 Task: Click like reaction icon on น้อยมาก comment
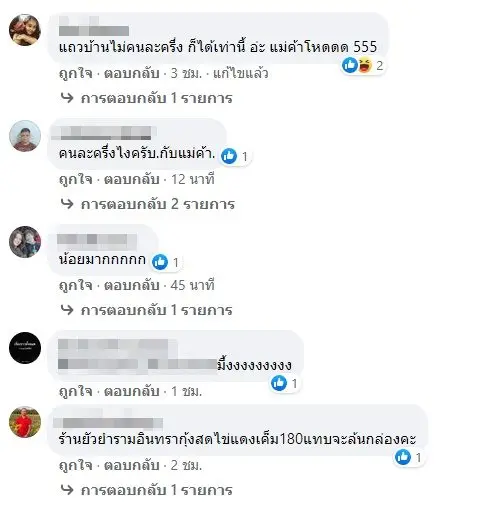160,262
